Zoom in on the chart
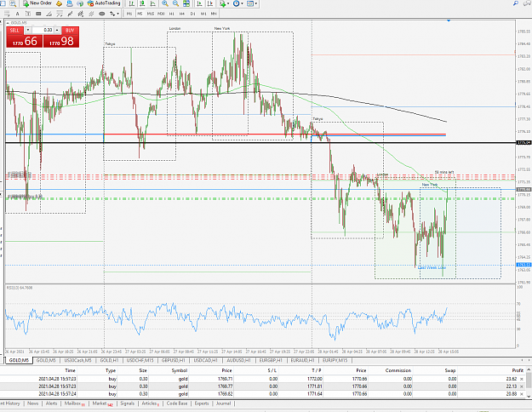The height and width of the screenshot is (412, 532). point(165,3)
